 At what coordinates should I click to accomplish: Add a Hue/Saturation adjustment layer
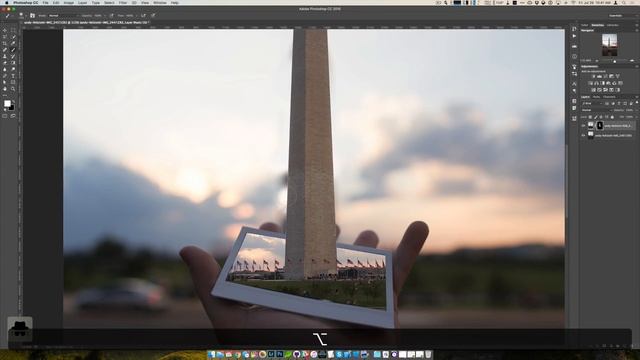pos(590,83)
